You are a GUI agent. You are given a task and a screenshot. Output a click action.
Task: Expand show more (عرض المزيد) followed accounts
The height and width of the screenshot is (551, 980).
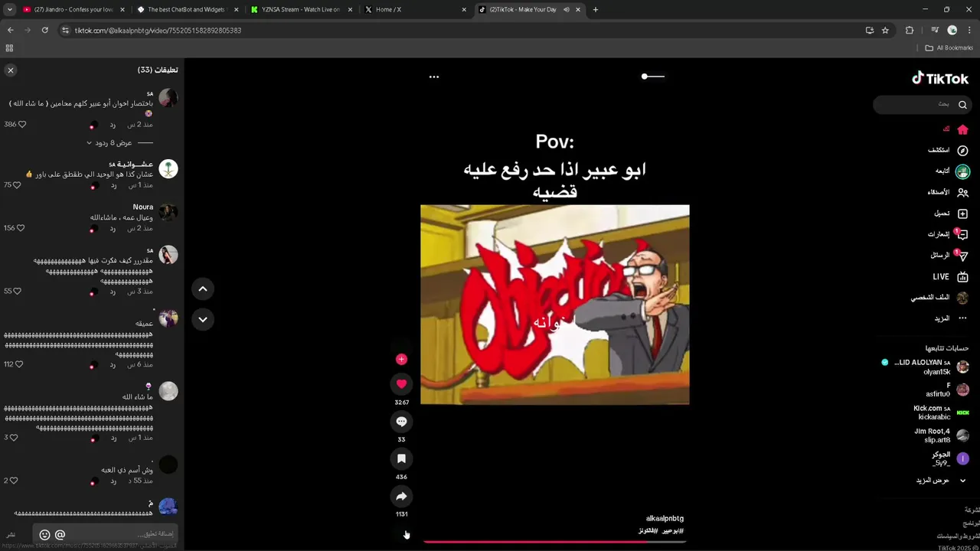tap(942, 481)
